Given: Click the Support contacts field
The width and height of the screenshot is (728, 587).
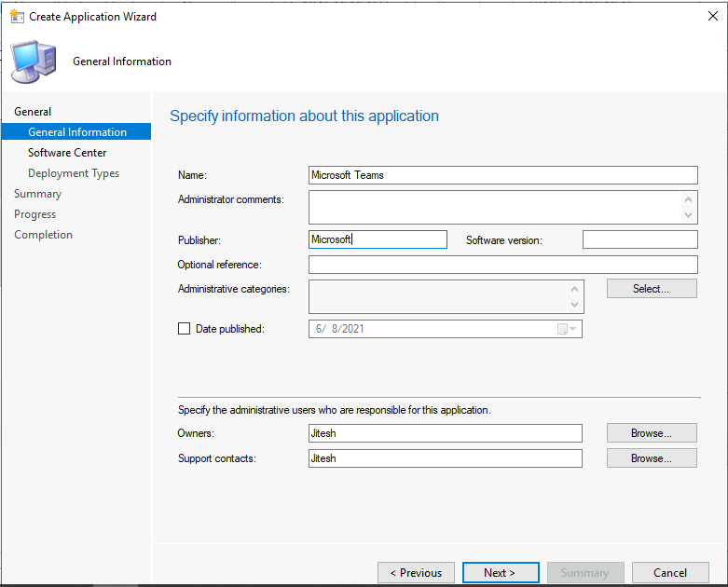Looking at the screenshot, I should point(446,458).
